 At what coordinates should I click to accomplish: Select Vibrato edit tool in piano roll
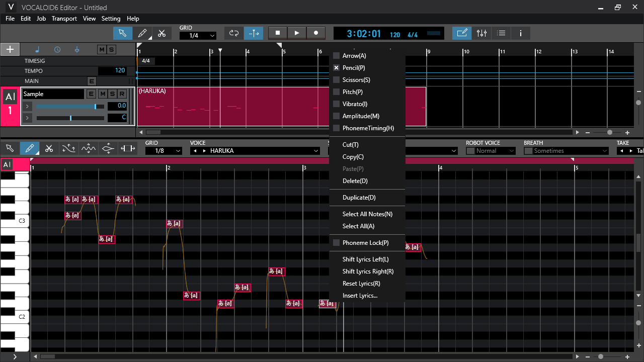pyautogui.click(x=88, y=148)
